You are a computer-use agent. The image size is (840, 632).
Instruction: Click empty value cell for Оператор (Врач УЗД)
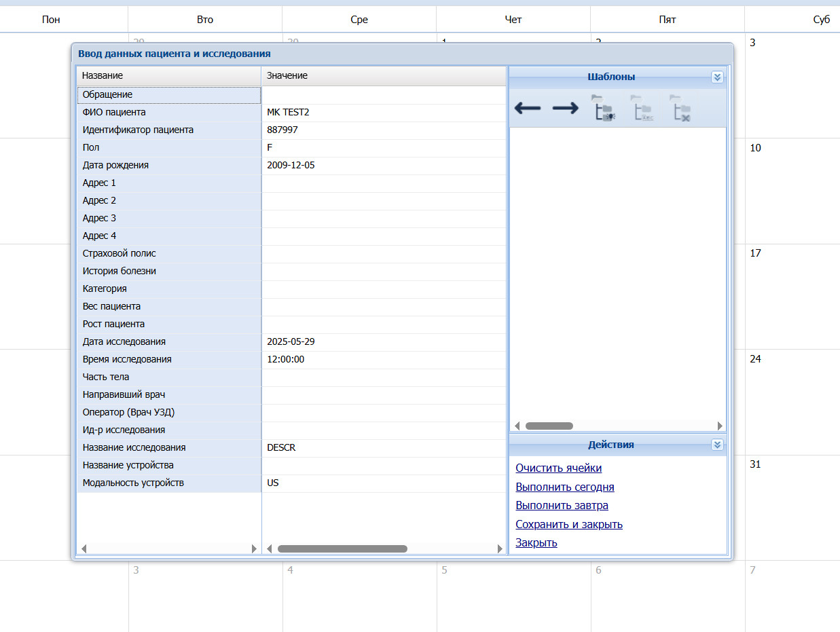click(384, 413)
